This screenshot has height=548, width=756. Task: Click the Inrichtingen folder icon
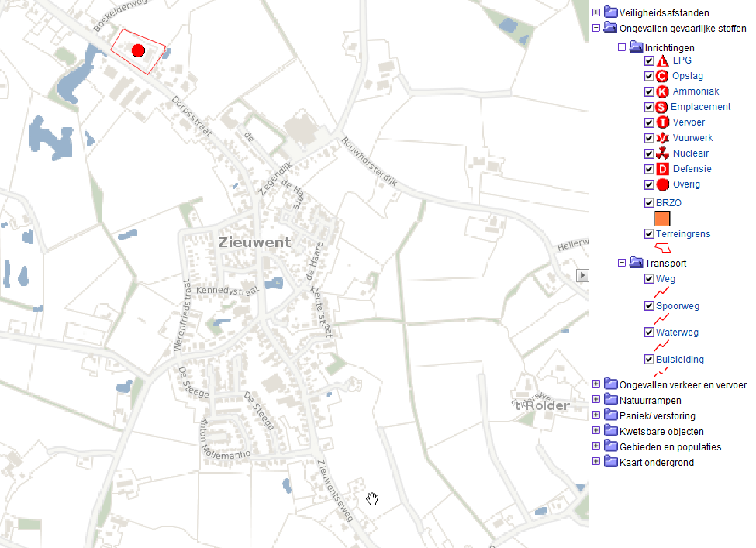pos(634,47)
